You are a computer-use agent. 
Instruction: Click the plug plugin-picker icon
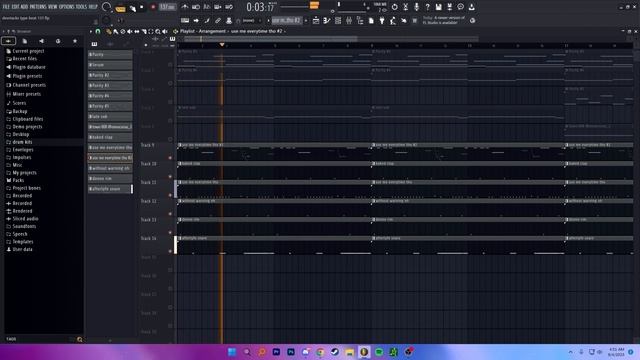click(x=382, y=20)
